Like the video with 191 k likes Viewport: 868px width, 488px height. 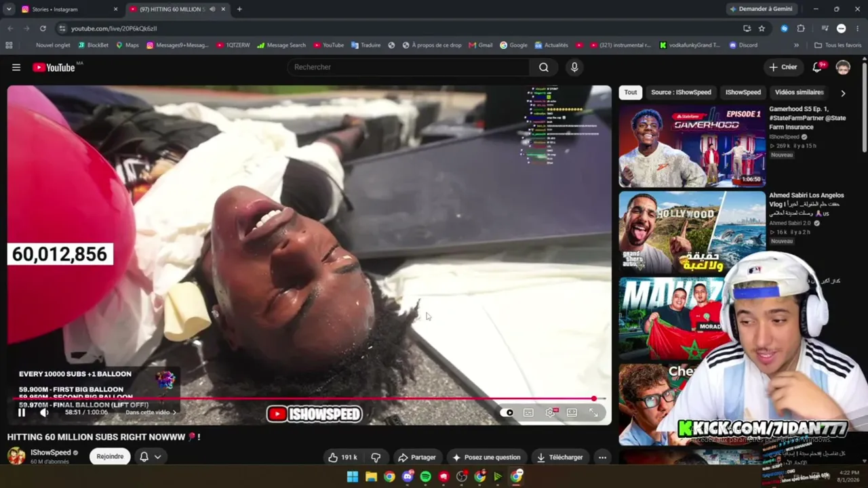(342, 457)
